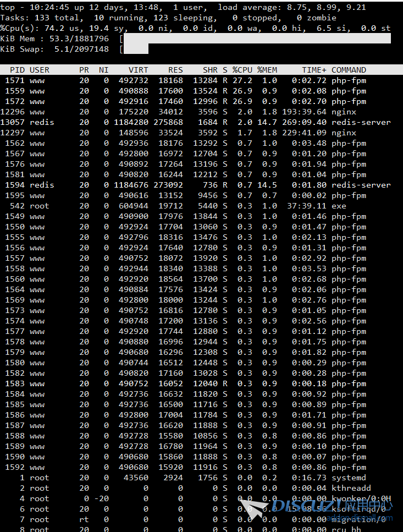This screenshot has height=532, width=403.
Task: Click the %MEM column header
Action: 267,70
